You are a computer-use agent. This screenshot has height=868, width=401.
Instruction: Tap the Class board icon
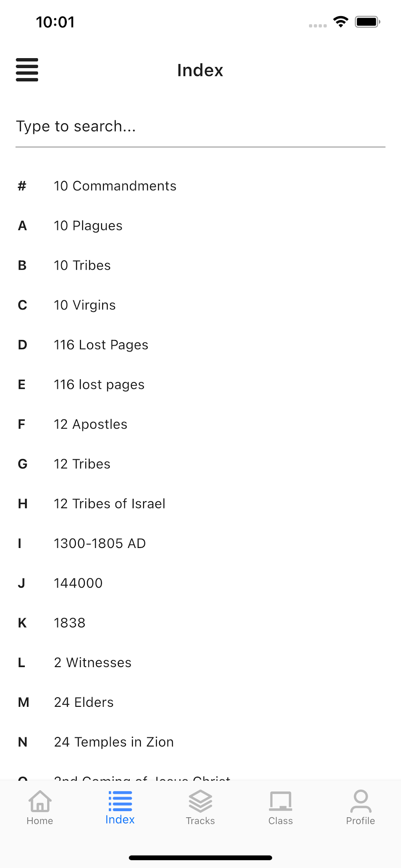[280, 802]
